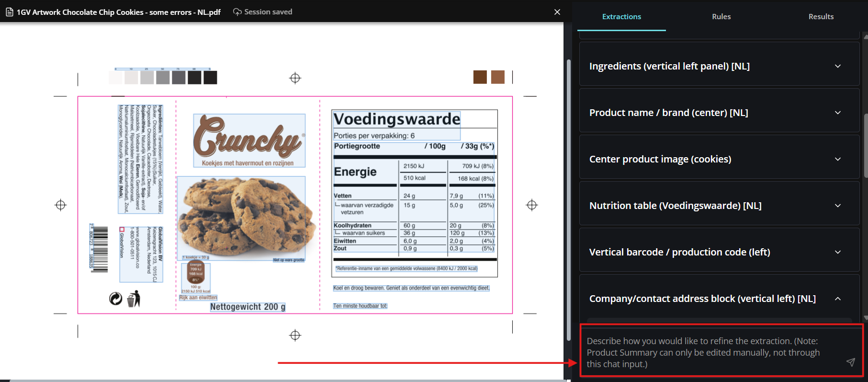Select "Koekjes met havermout en rozijnen" tagline
Screen dimensions: 868x382
[x=248, y=163]
